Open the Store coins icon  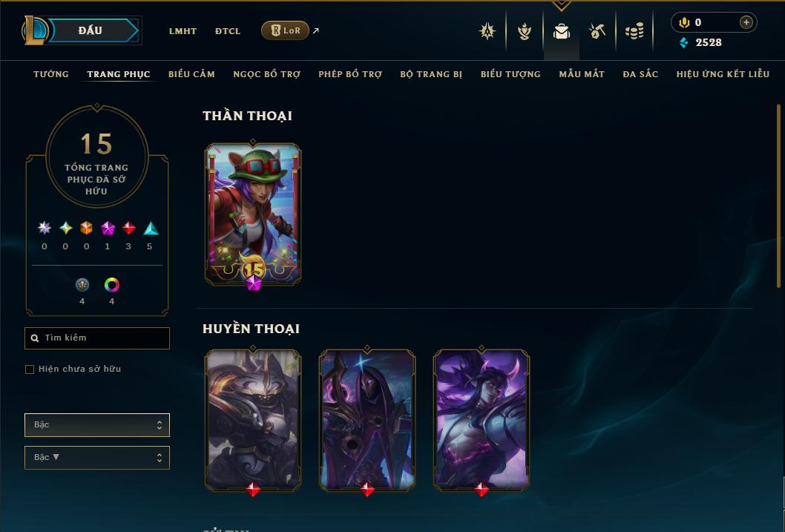(634, 31)
